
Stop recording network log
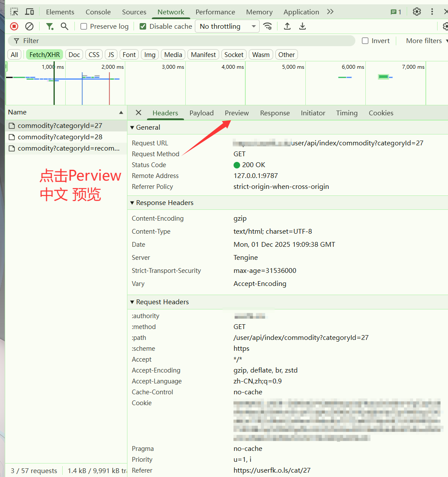[14, 27]
